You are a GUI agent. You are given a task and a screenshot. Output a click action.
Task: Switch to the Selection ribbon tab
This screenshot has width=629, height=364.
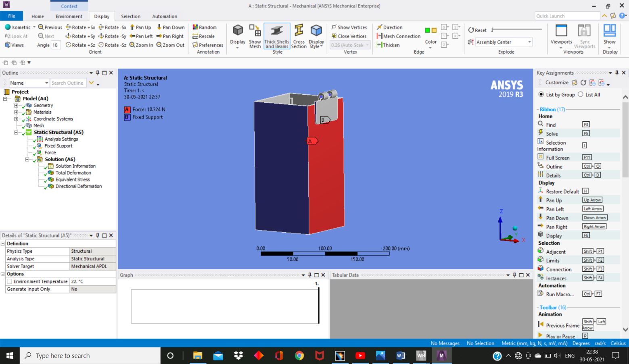coord(131,17)
